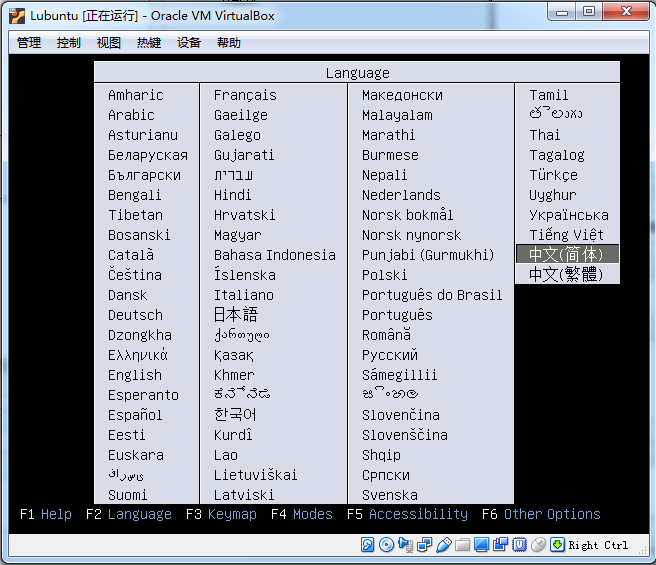Select 中文(简体) language
The height and width of the screenshot is (565, 656).
[x=567, y=254]
